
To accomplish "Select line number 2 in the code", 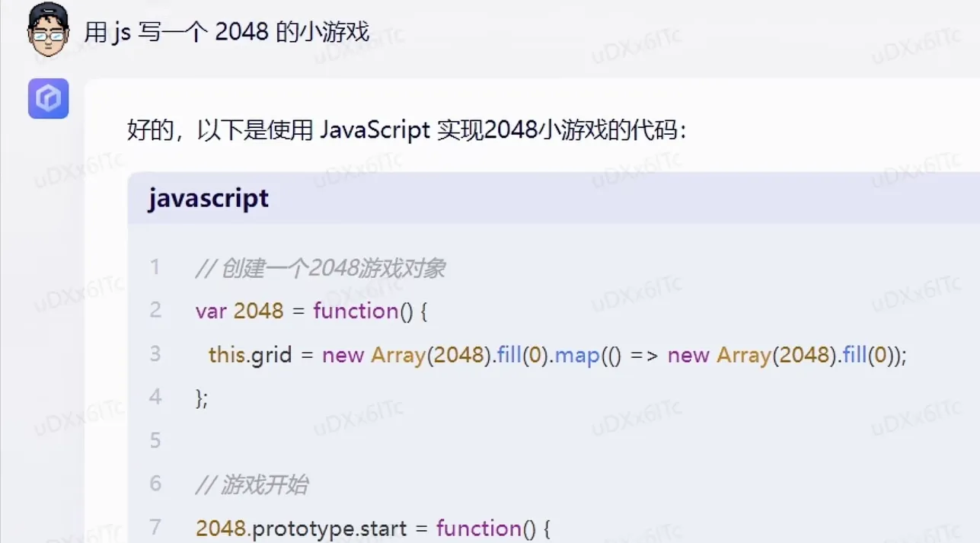I will click(x=155, y=311).
